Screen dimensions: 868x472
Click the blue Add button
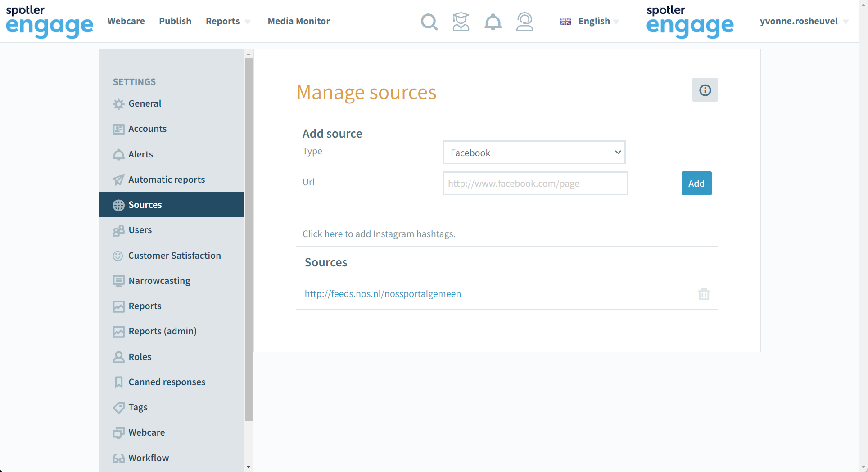click(696, 183)
